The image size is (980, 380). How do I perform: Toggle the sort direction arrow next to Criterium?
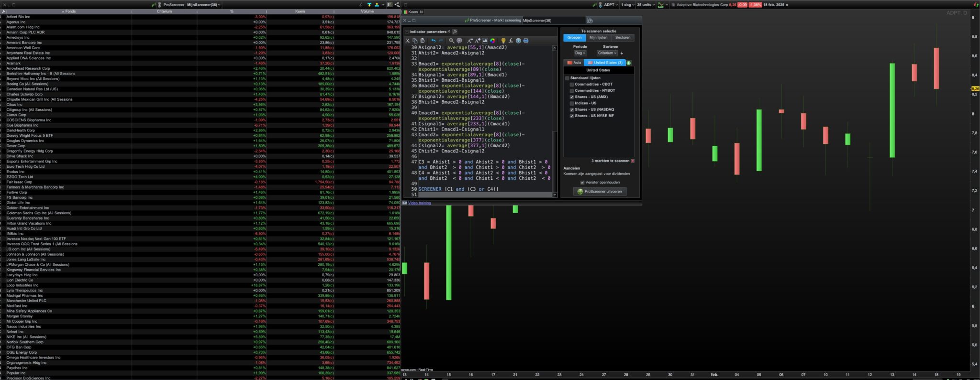pyautogui.click(x=622, y=53)
